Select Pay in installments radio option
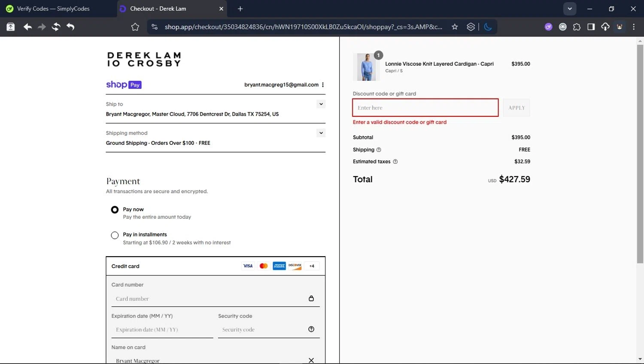Viewport: 644px width, 364px height. 115,235
